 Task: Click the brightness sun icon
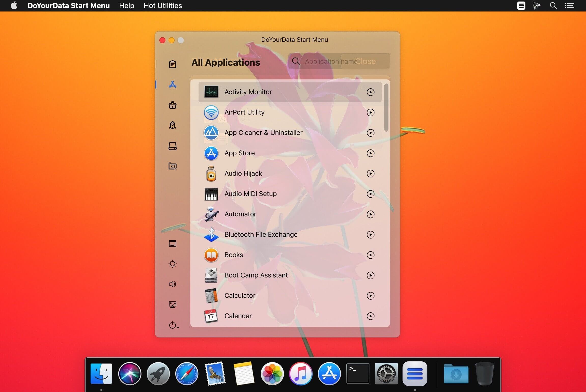172,264
